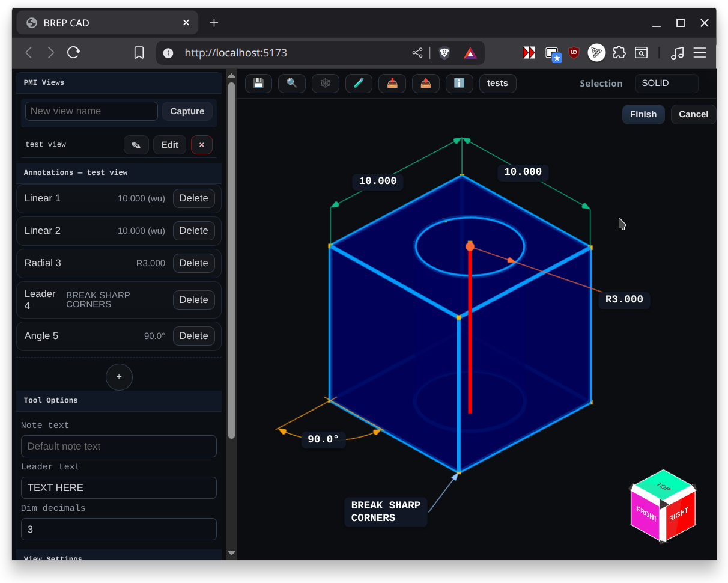Click the Finish button
728x583 pixels.
pyautogui.click(x=643, y=114)
